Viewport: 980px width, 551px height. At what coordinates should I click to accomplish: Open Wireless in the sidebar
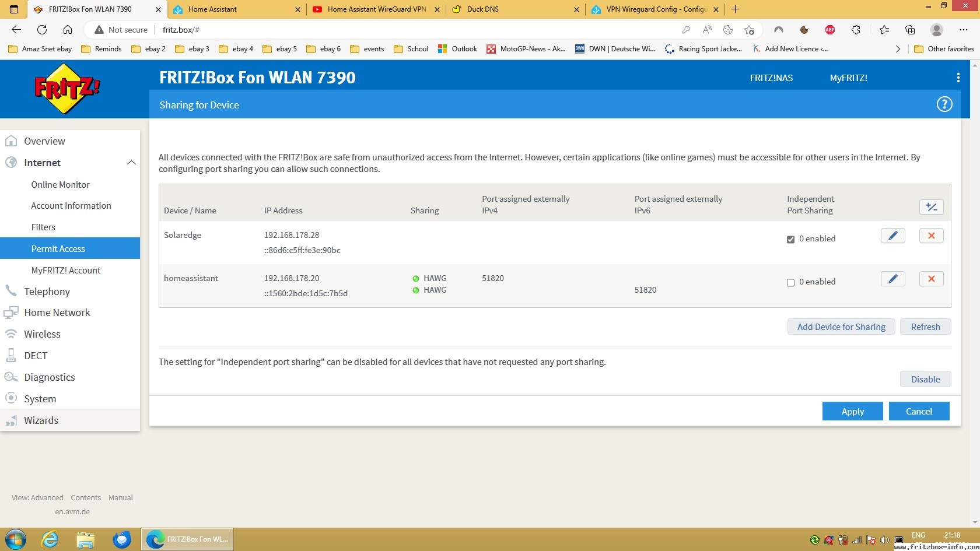70,334
